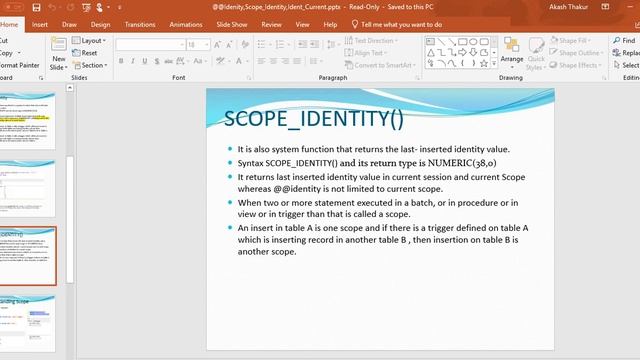Toggle Center alignment
The height and width of the screenshot is (360, 640).
click(273, 61)
